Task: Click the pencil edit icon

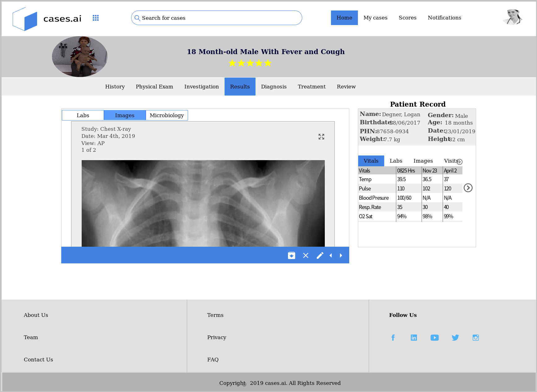Action: point(320,255)
